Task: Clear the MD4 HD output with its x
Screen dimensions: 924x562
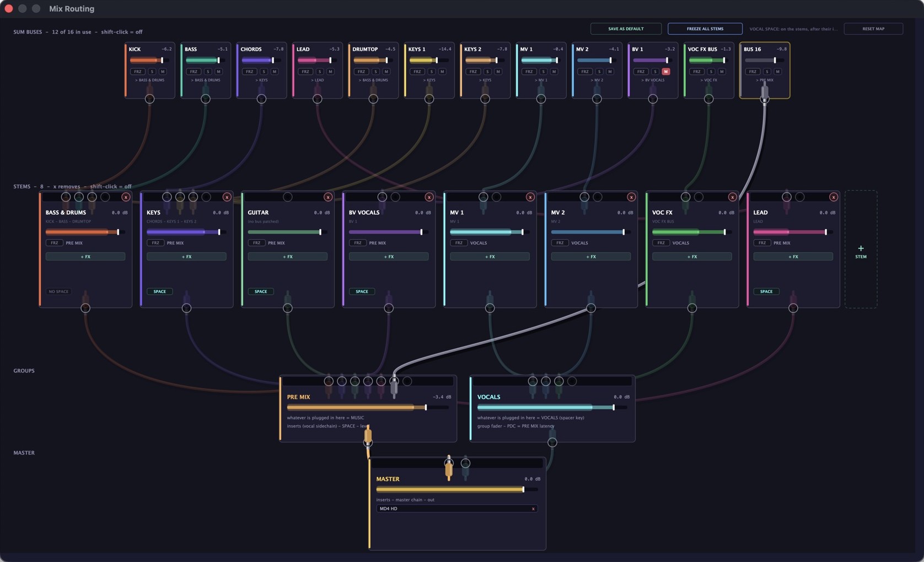Action: point(533,509)
